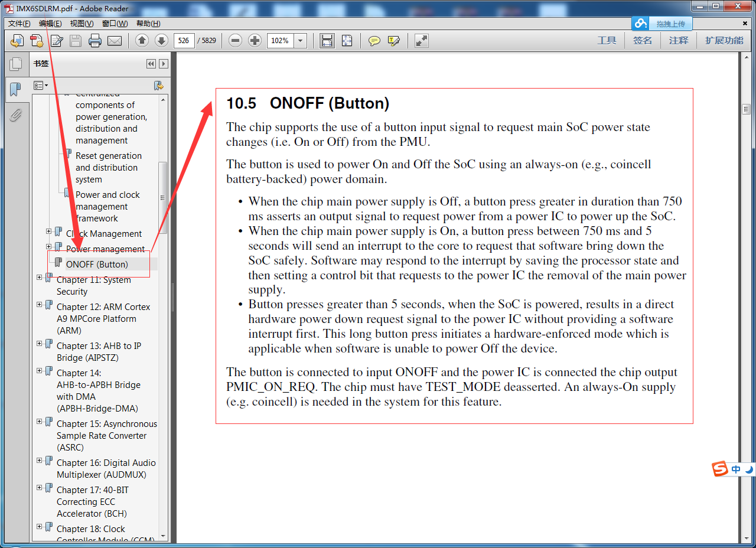
Task: Close the document with menu-bar x
Action: [745, 24]
